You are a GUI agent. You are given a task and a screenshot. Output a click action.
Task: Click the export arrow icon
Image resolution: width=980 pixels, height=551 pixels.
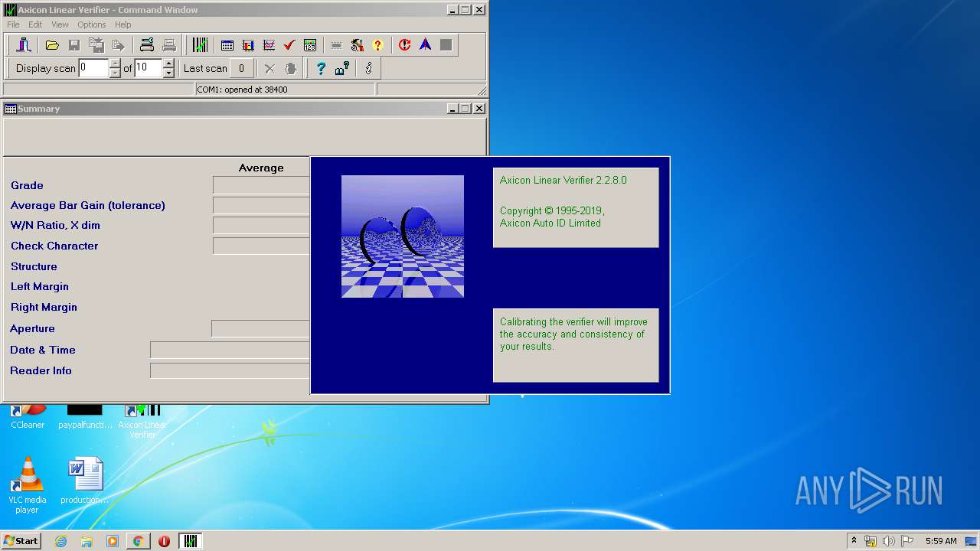tap(119, 45)
